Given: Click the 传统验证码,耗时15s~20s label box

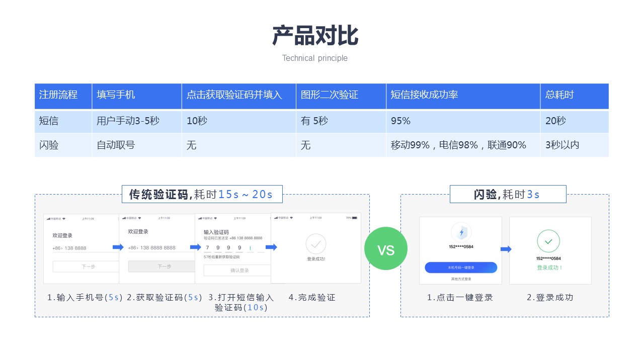Looking at the screenshot, I should [202, 194].
